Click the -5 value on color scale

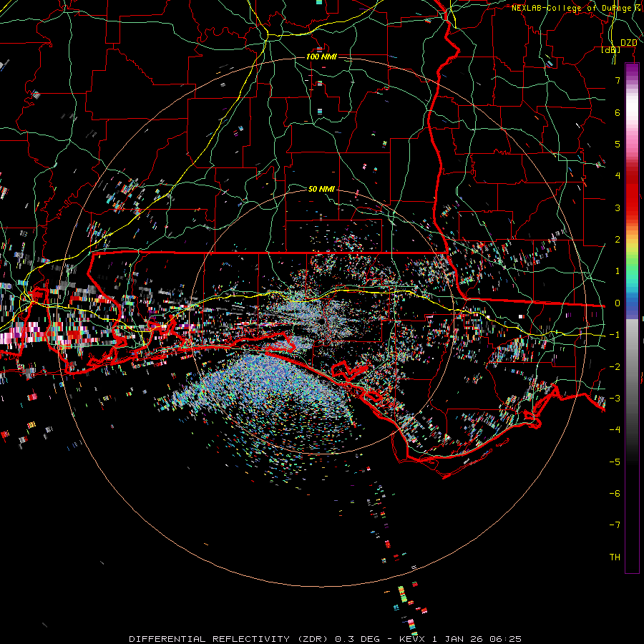pos(615,462)
